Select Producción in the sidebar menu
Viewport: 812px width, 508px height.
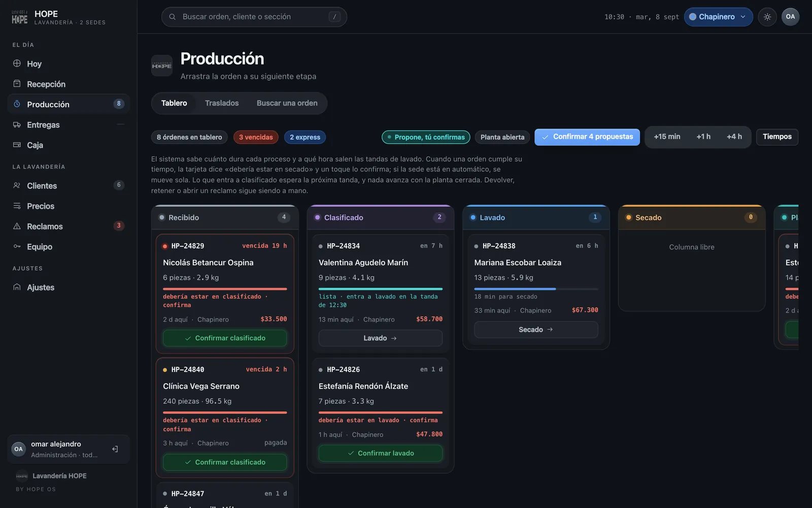[x=69, y=104]
